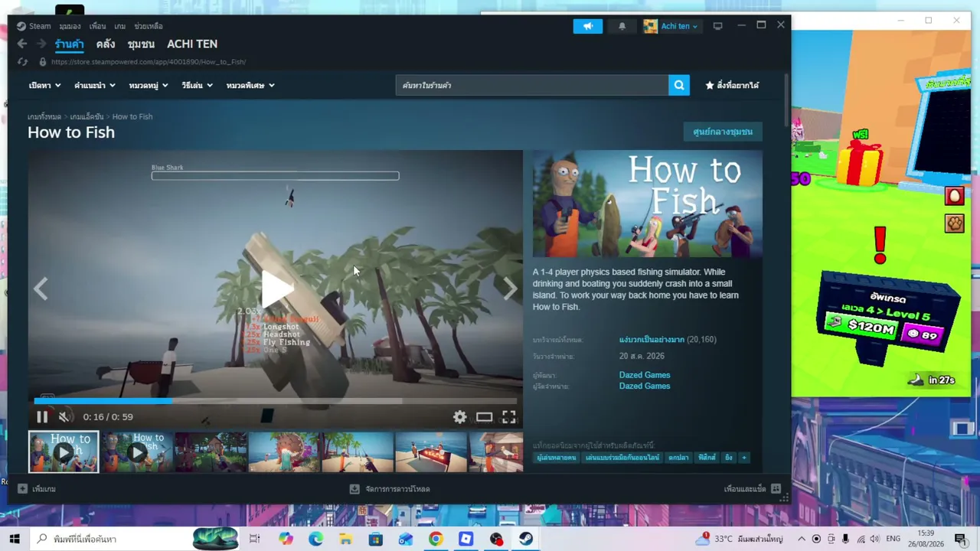Open the เพื่อน menu

(97, 26)
